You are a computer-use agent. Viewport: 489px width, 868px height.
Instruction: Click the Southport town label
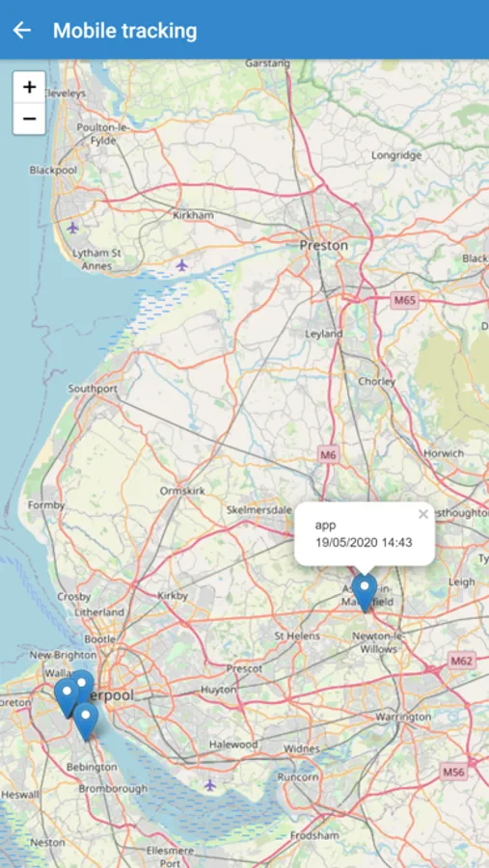pos(93,389)
